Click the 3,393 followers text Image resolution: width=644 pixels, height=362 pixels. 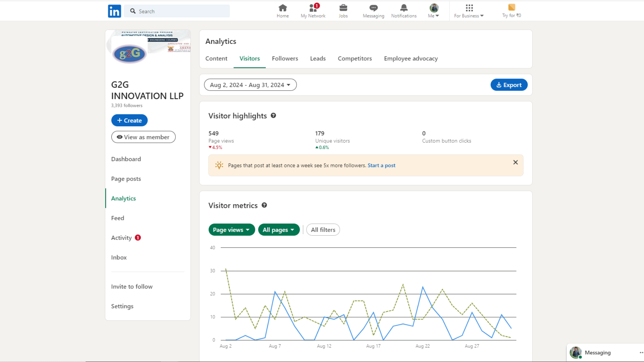pyautogui.click(x=127, y=106)
